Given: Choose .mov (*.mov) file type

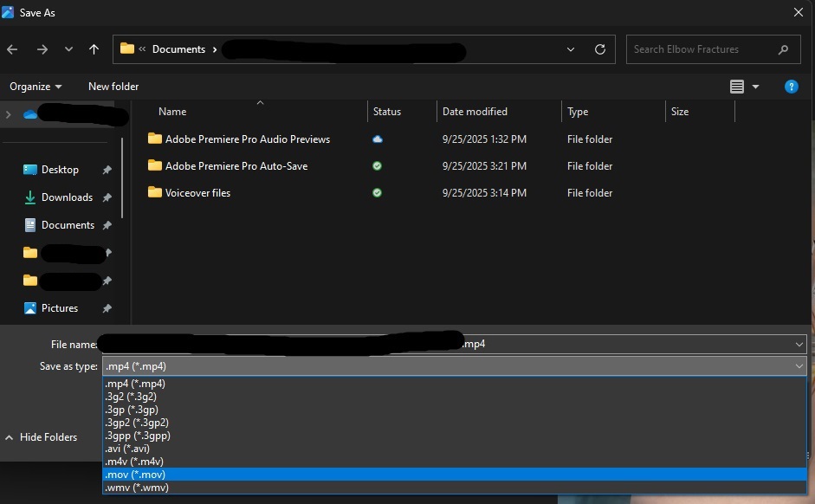Looking at the screenshot, I should [455, 475].
